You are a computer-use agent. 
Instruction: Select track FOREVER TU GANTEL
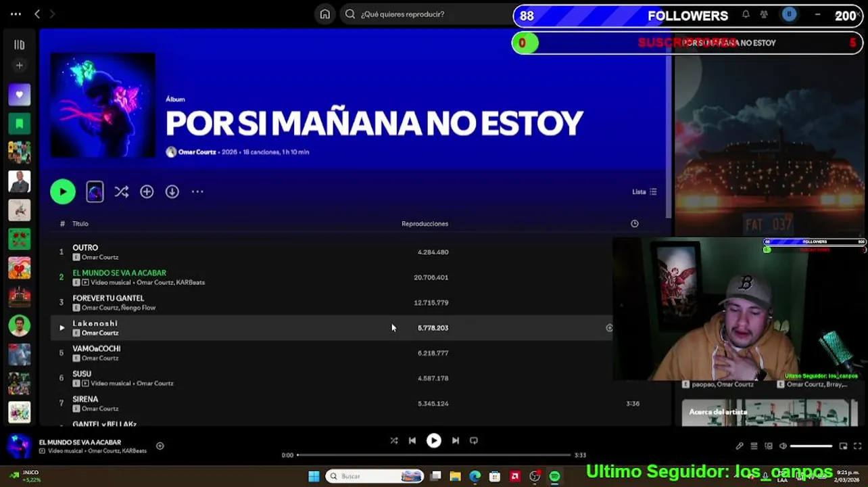click(x=108, y=298)
